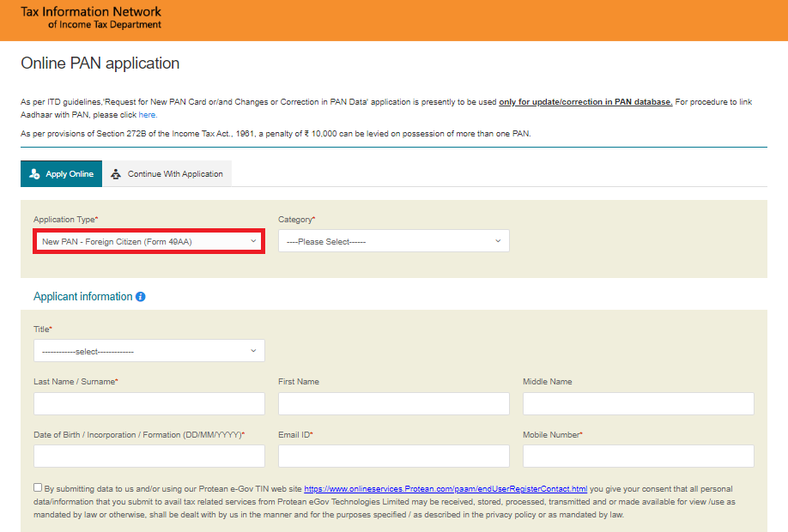Click the Applicant information section title

click(82, 297)
